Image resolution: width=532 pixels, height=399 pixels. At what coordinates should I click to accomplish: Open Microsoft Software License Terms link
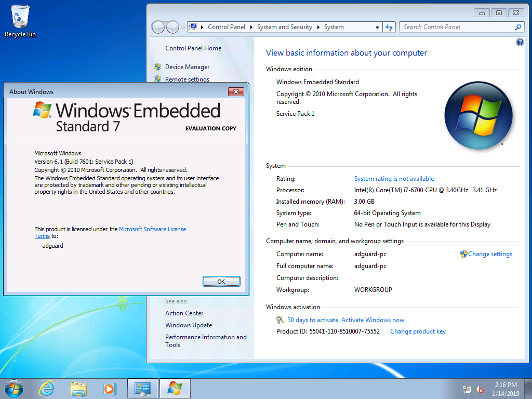[152, 229]
